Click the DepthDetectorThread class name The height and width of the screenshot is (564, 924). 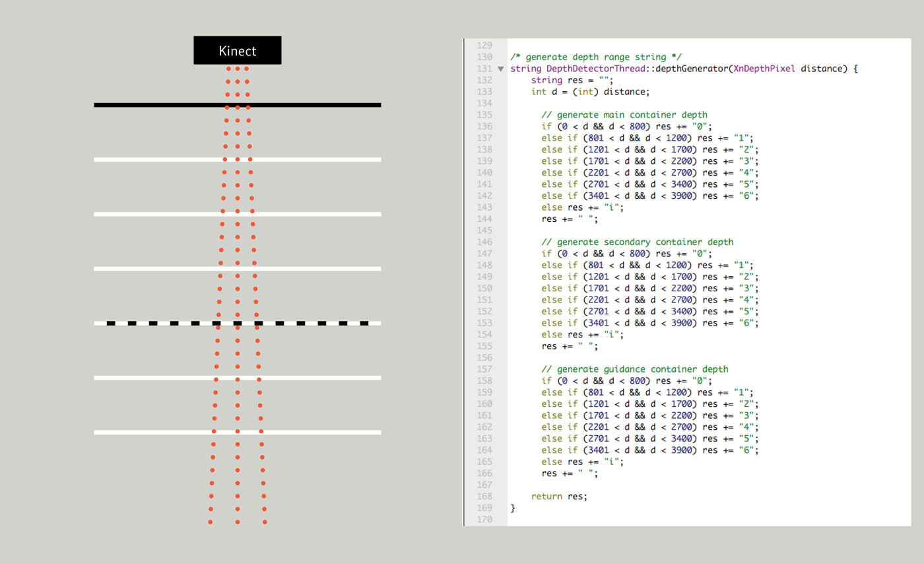coord(577,69)
